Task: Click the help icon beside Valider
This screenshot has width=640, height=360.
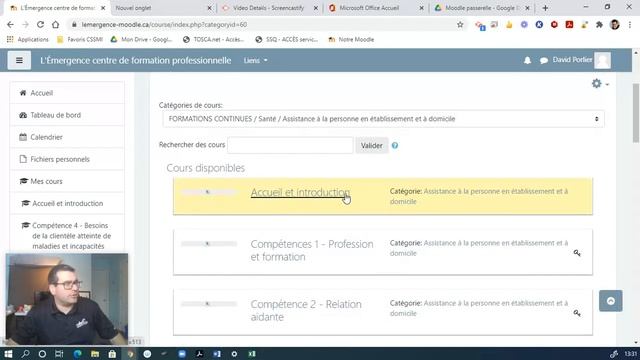Action: point(395,145)
